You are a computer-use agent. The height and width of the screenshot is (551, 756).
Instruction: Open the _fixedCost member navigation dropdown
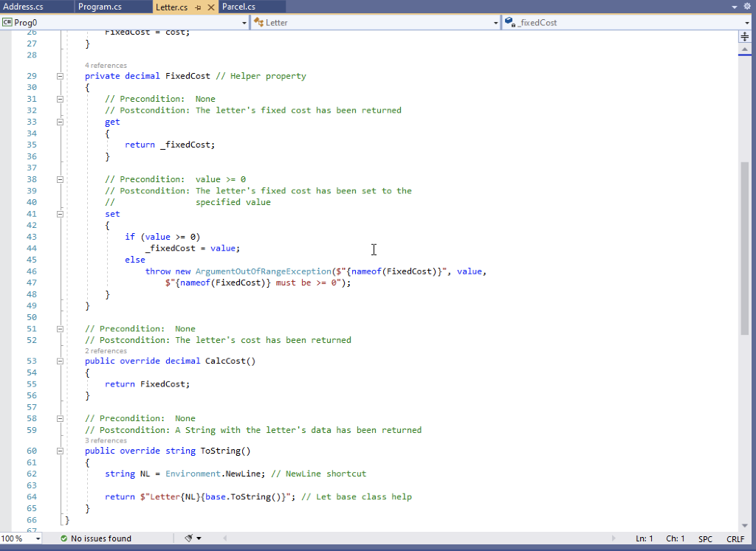pos(748,23)
